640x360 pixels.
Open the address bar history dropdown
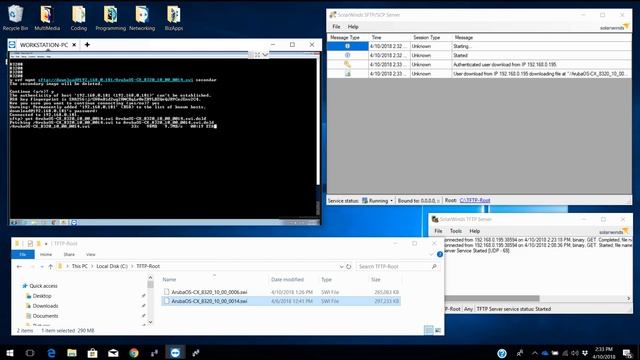tap(341, 267)
